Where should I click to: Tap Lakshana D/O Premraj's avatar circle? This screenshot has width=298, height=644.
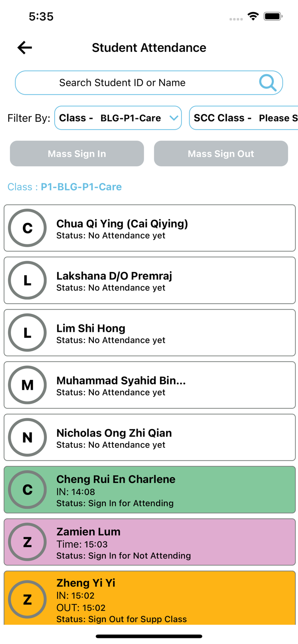click(x=28, y=280)
